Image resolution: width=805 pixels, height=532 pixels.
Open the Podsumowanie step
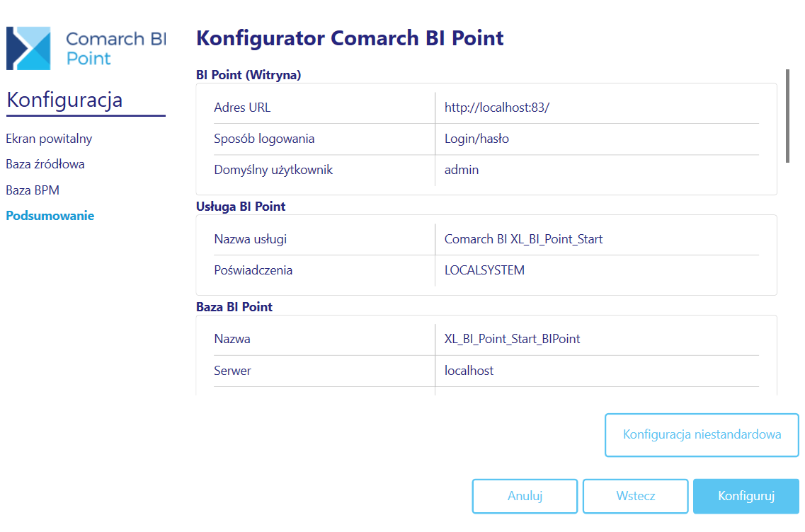pos(50,216)
